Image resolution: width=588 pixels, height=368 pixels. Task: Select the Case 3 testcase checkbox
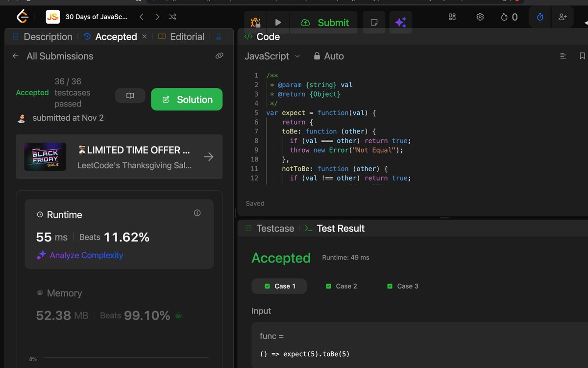pyautogui.click(x=390, y=286)
